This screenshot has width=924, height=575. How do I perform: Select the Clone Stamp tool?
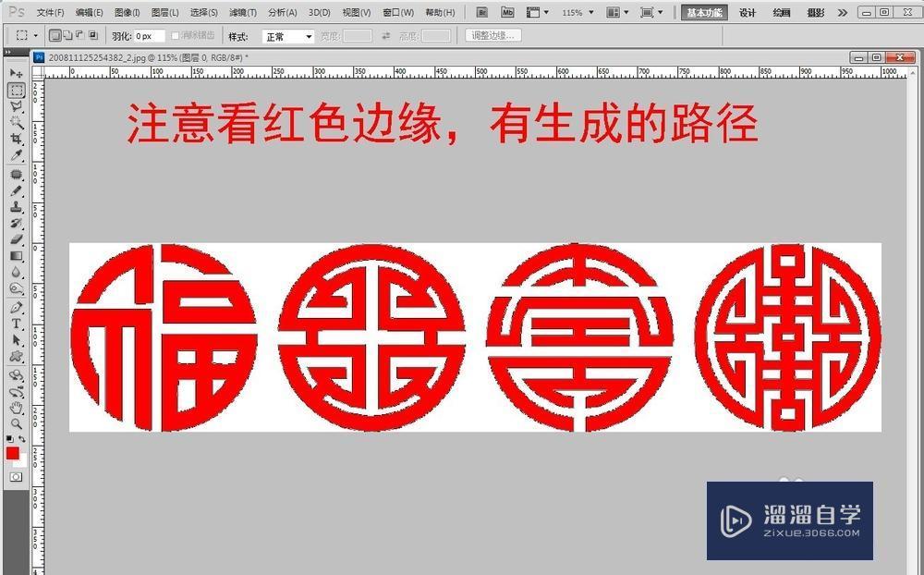point(16,207)
